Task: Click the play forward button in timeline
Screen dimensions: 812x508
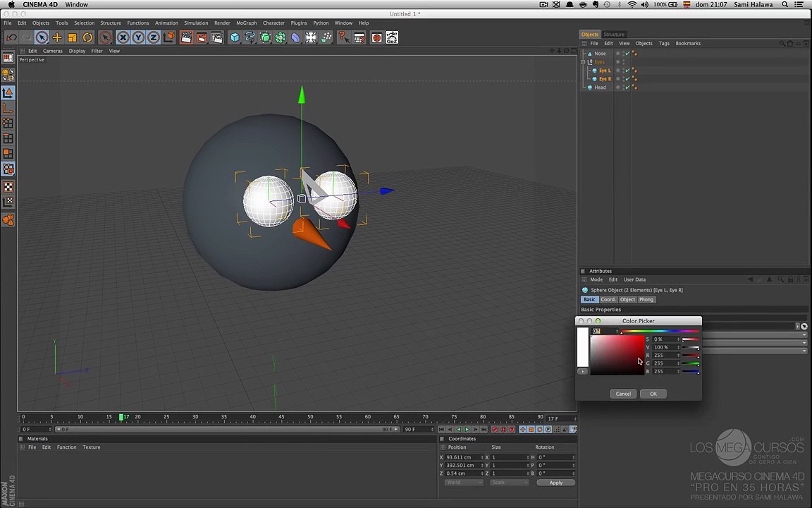Action: click(x=467, y=429)
